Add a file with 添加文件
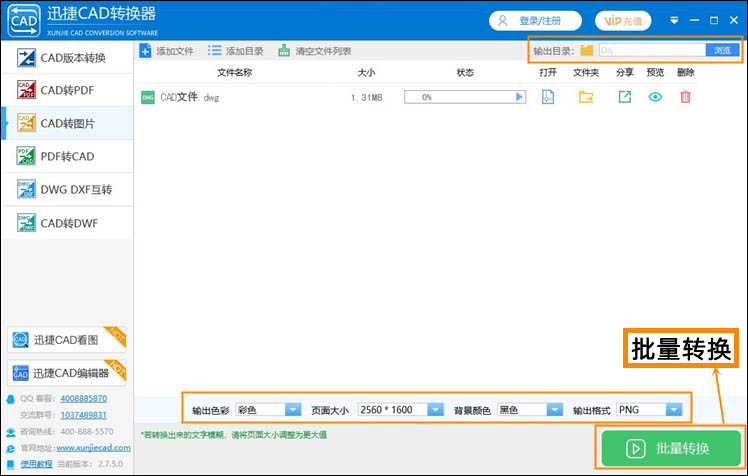 pos(166,51)
